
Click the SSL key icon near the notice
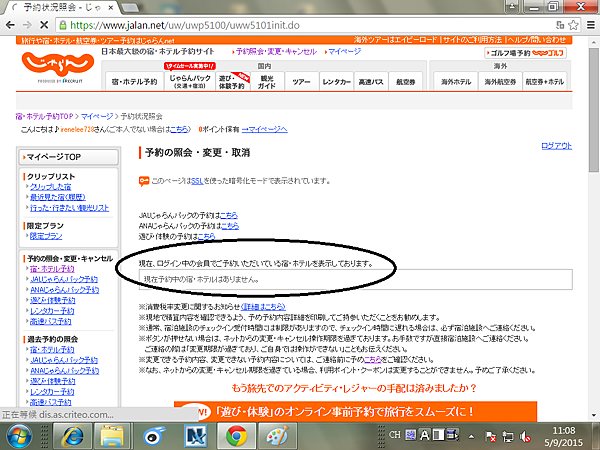pyautogui.click(x=144, y=181)
